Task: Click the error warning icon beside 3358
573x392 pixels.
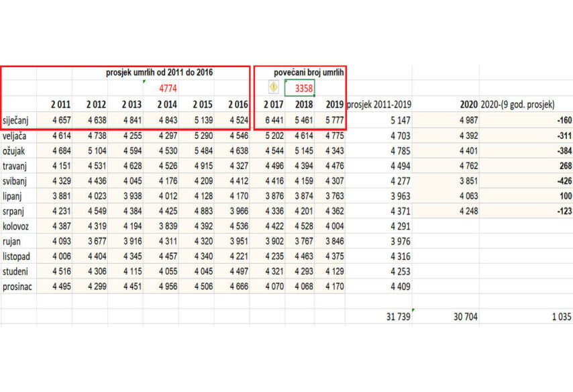Action: pyautogui.click(x=273, y=87)
